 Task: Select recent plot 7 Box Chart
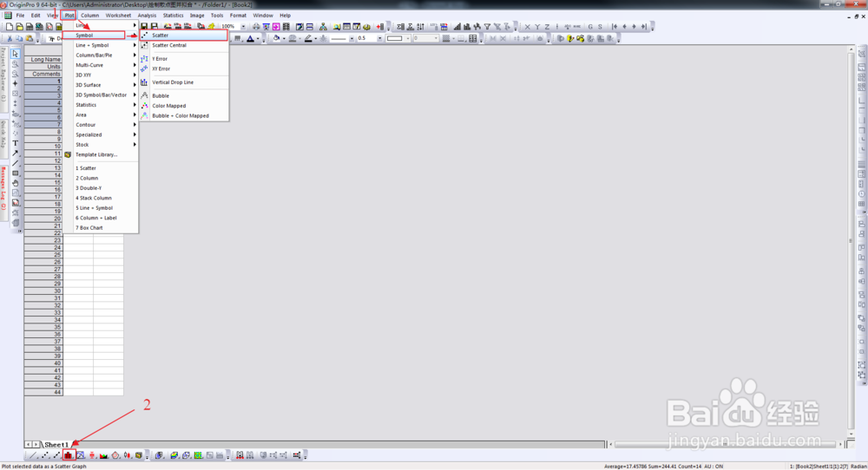(100, 228)
